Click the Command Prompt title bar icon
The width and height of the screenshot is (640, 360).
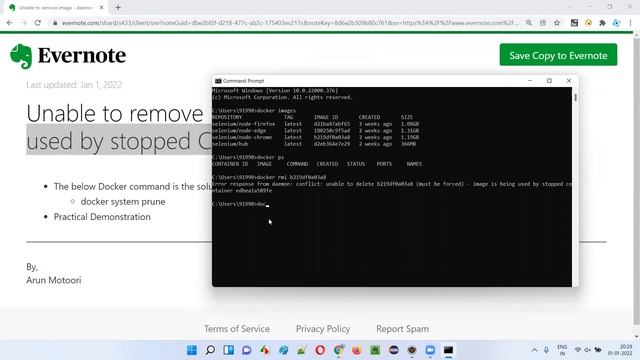click(218, 81)
